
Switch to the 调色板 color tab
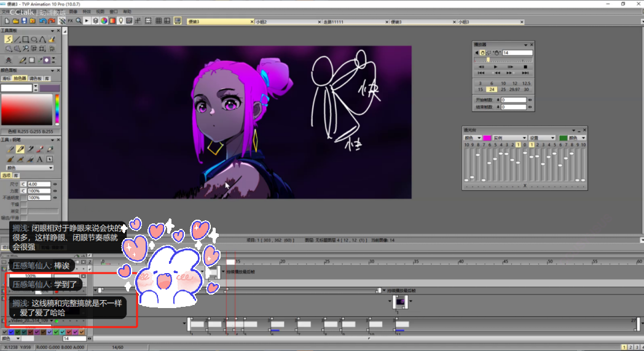pos(35,79)
